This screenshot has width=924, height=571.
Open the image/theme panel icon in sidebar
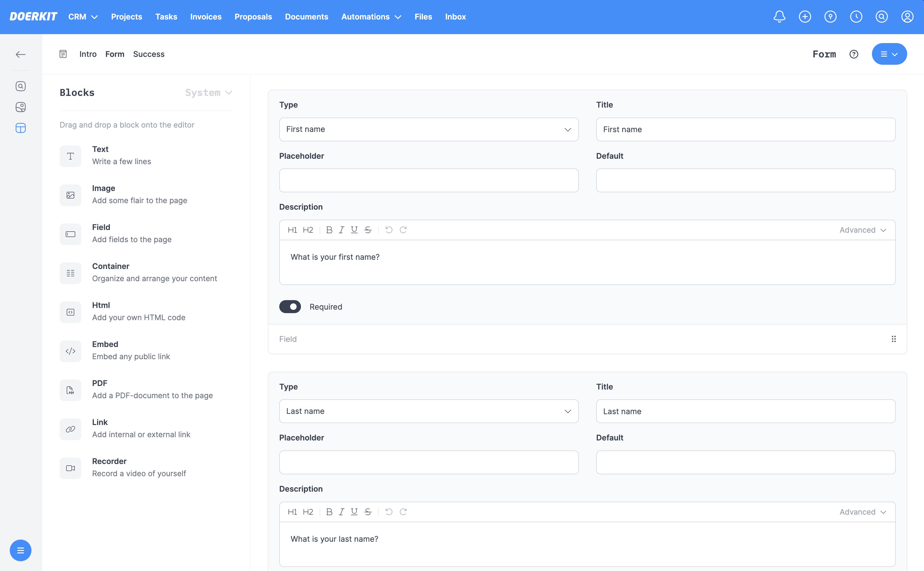(x=20, y=107)
